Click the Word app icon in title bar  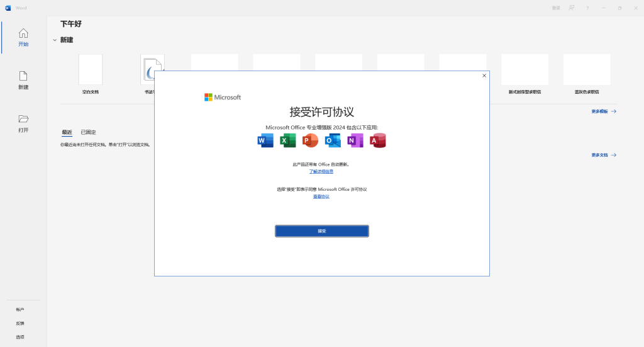8,8
